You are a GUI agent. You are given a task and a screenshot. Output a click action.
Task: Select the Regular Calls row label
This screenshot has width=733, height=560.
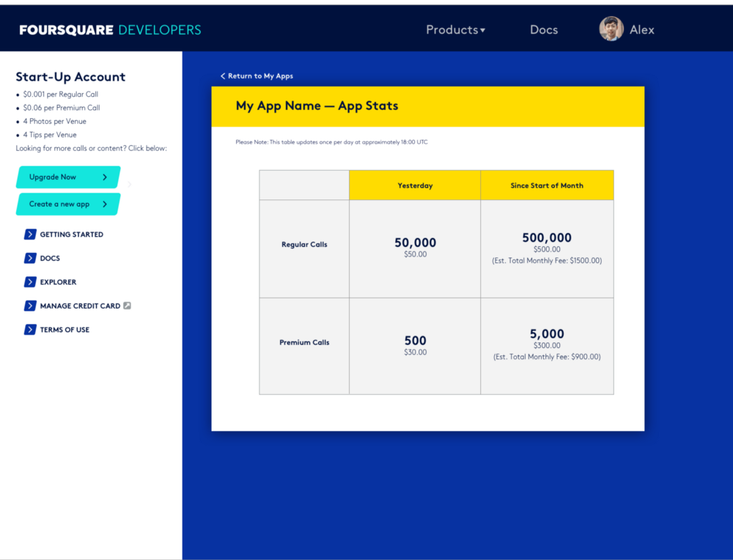[303, 244]
